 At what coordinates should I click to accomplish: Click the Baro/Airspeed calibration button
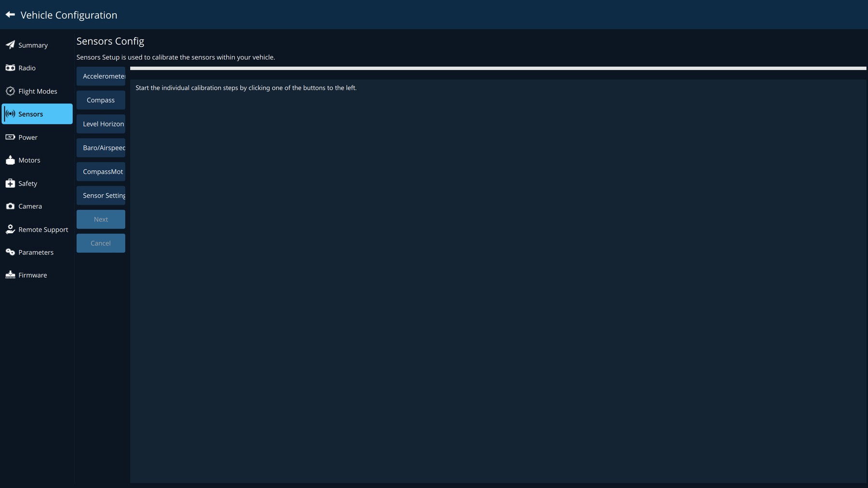[101, 148]
